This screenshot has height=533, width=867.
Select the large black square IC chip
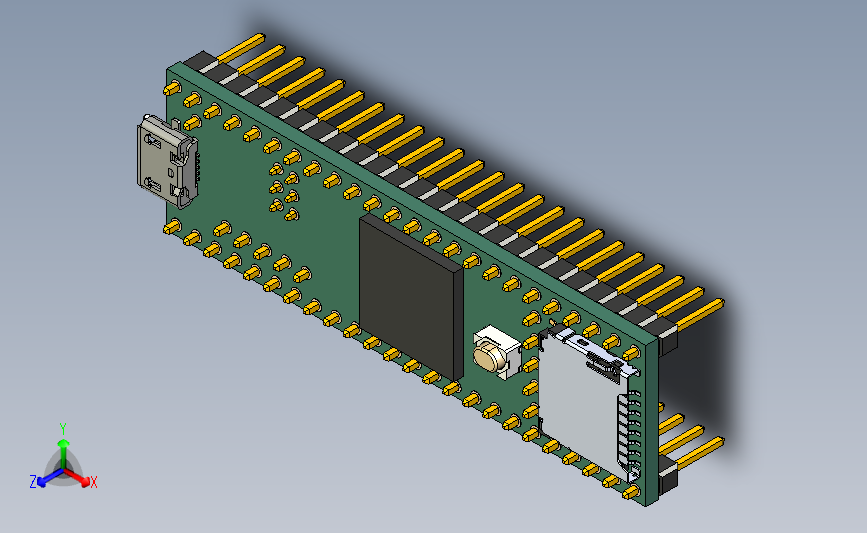410,295
